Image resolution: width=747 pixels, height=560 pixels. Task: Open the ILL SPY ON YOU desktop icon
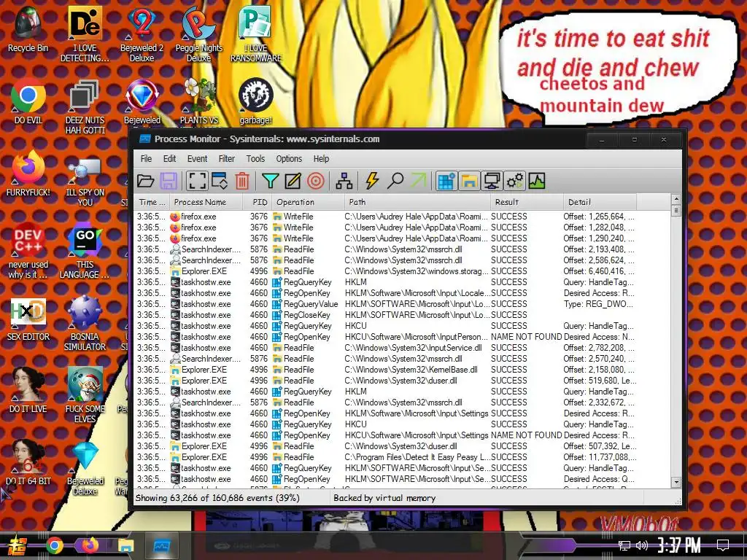point(85,183)
